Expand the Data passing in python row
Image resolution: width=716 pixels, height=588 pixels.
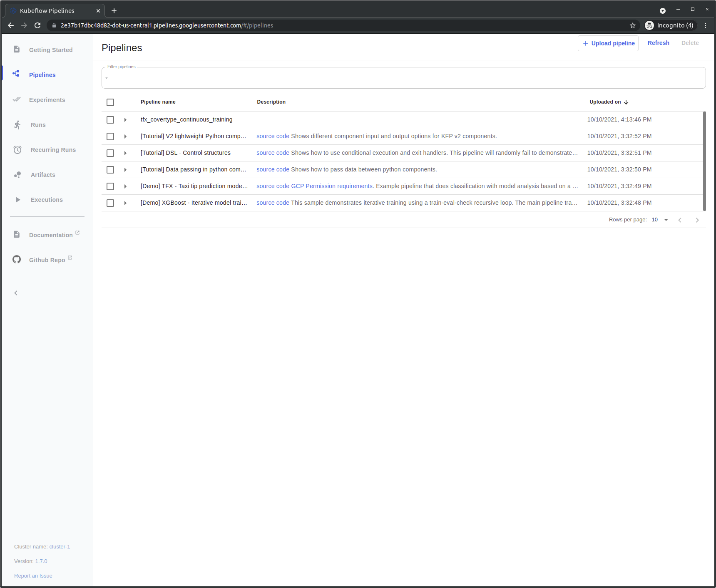coord(125,170)
